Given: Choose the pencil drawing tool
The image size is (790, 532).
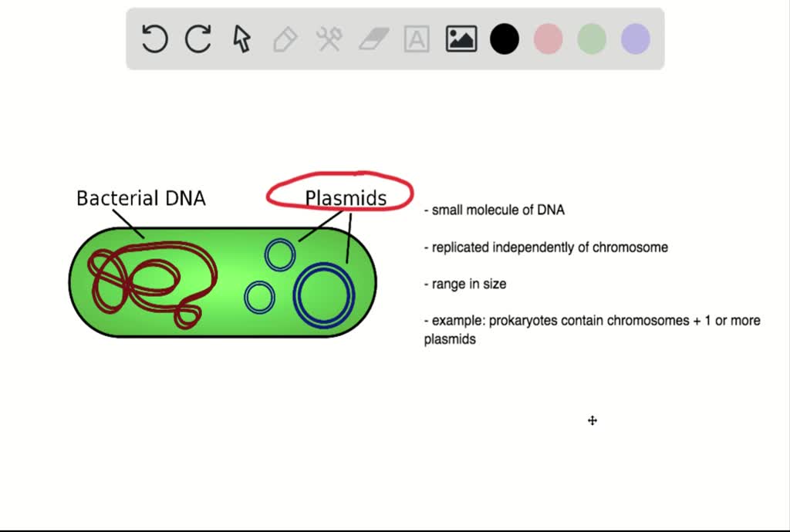Looking at the screenshot, I should 285,39.
